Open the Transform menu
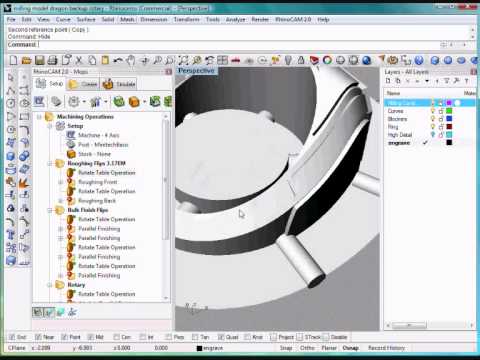 pyautogui.click(x=186, y=20)
